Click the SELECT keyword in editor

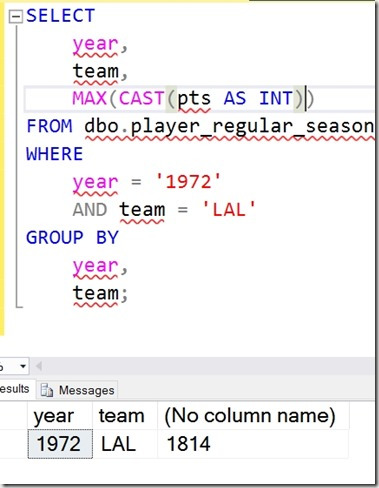coord(61,16)
